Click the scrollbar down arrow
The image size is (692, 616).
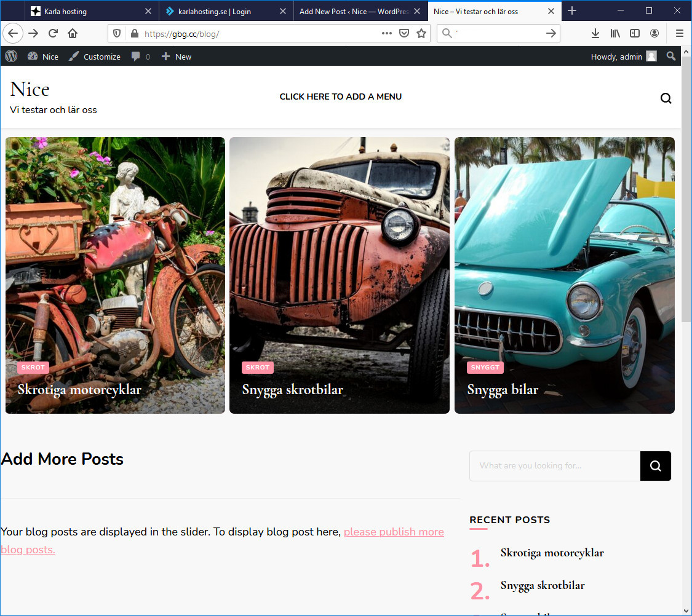[686, 610]
